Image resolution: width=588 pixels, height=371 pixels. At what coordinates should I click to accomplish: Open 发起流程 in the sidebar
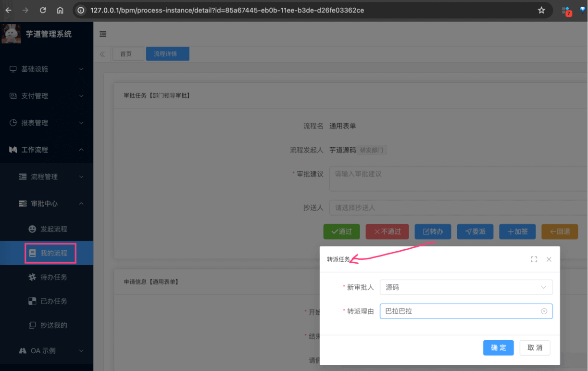[53, 229]
